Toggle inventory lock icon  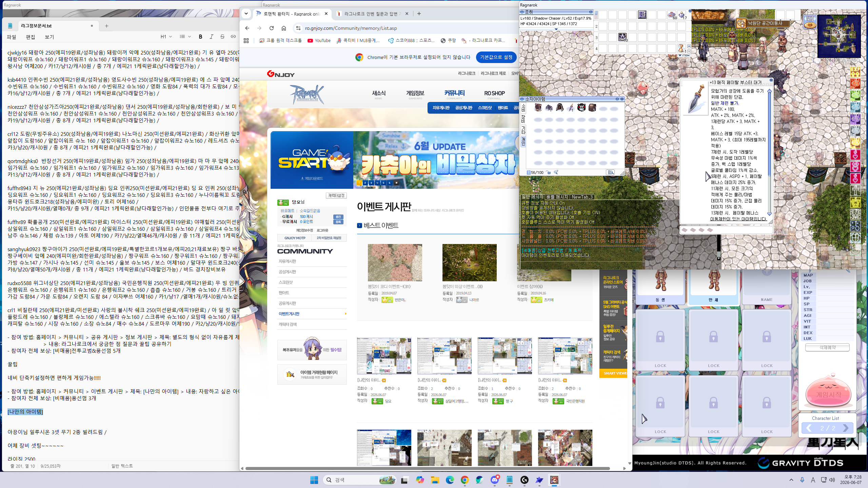(x=548, y=172)
